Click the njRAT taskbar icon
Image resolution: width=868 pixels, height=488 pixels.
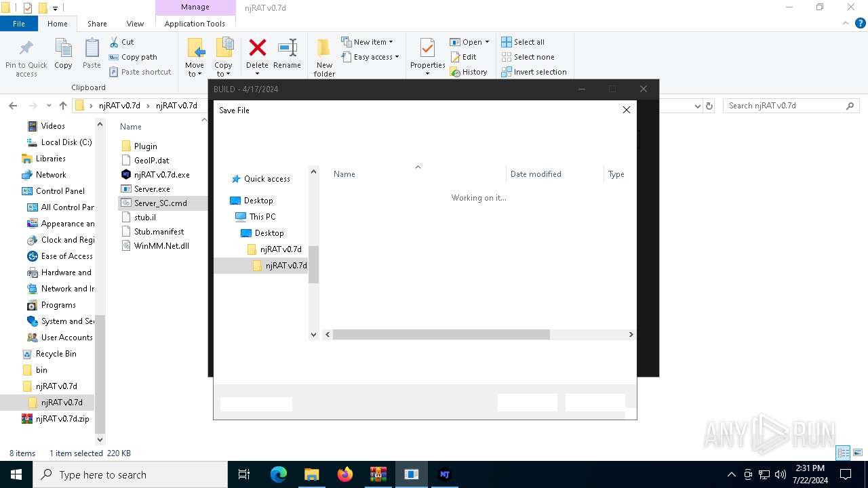coord(445,474)
